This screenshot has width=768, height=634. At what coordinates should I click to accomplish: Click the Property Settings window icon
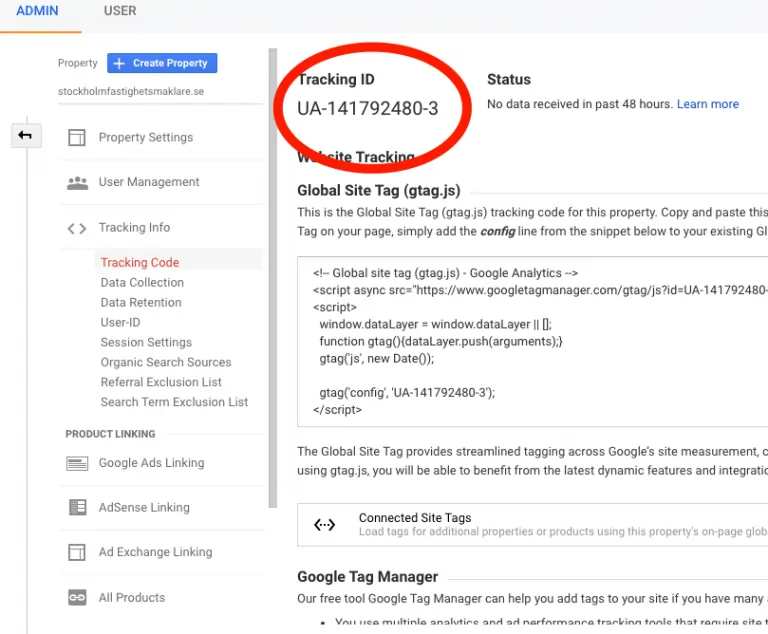(x=77, y=138)
